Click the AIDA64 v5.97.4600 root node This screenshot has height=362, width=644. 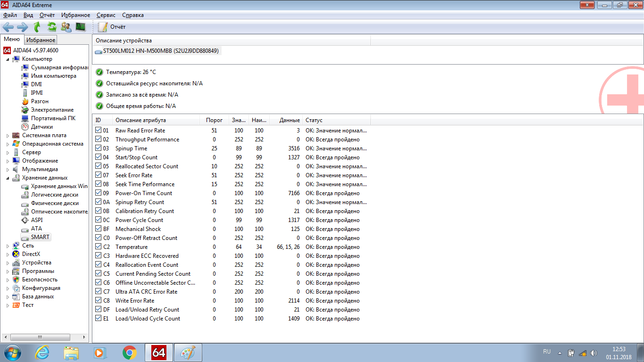point(36,50)
